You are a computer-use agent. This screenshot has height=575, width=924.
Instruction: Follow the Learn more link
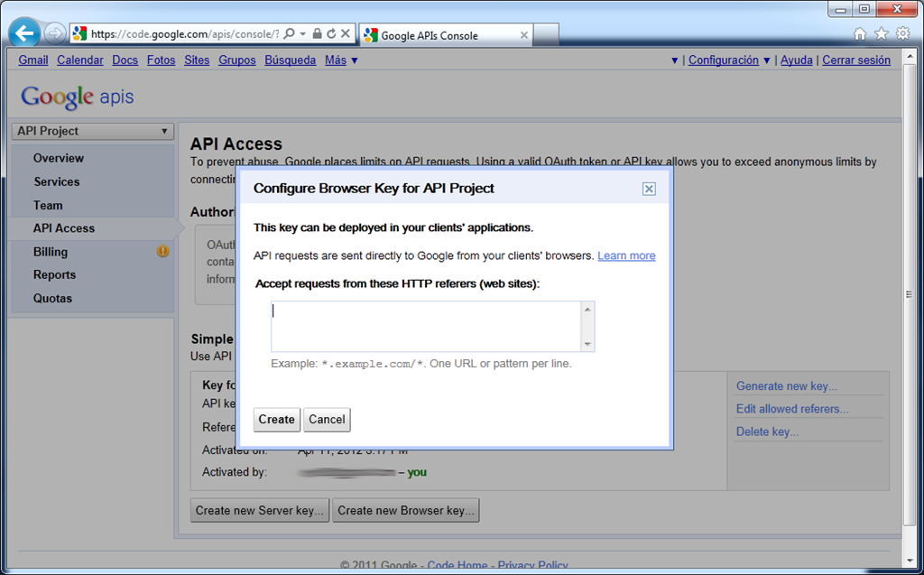click(x=626, y=255)
